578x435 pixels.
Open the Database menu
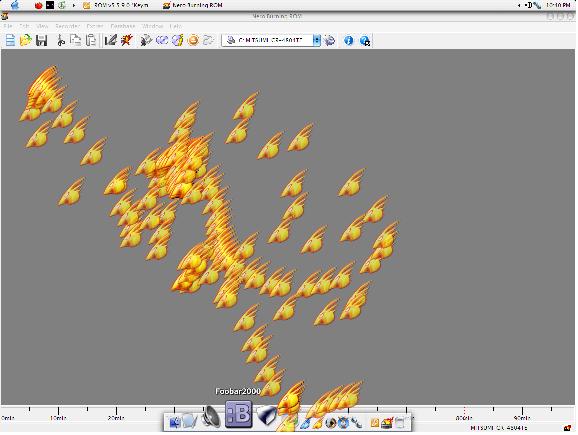123,26
